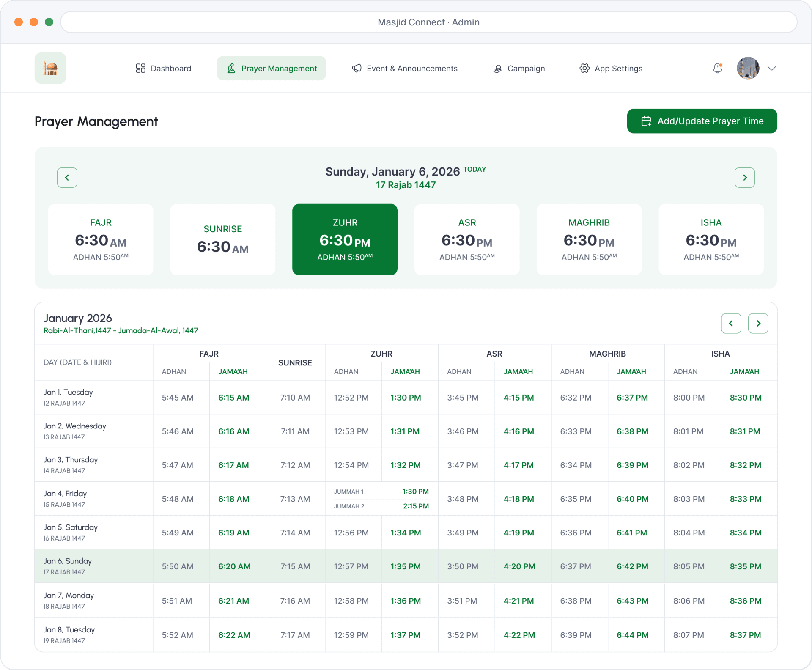Click the user profile avatar

[x=748, y=68]
